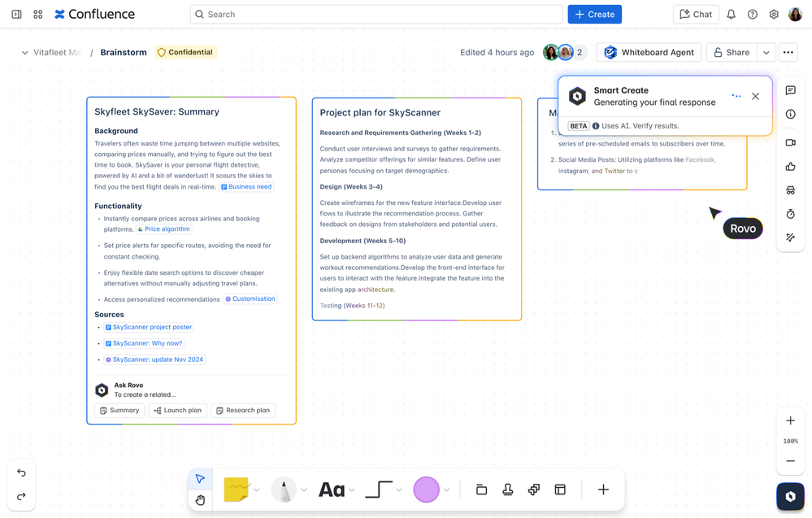Click the Whiteboard Agent button
This screenshot has height=518, width=812.
(649, 52)
